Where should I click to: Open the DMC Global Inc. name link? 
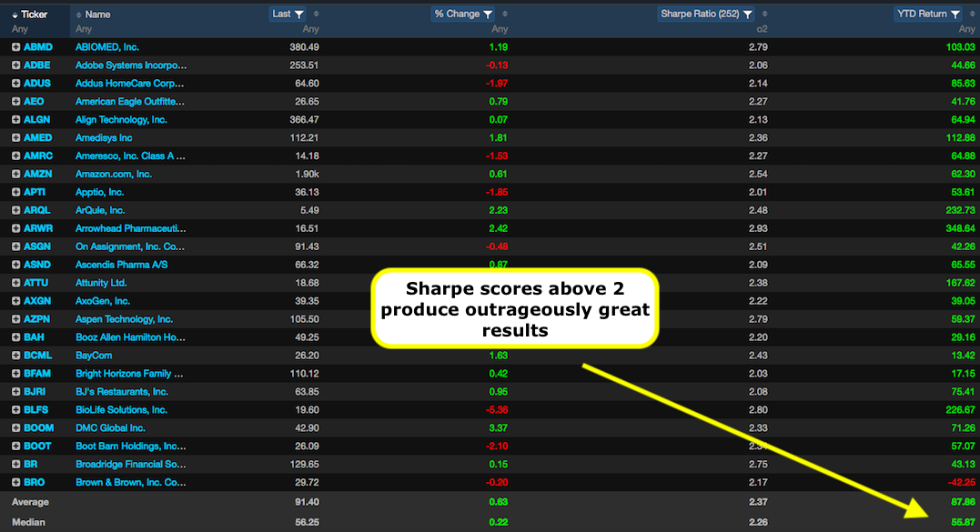pos(111,427)
